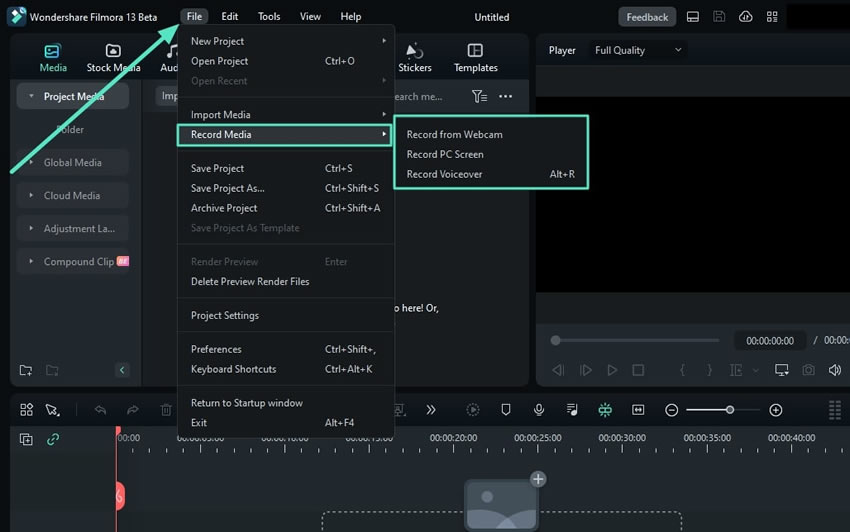Image resolution: width=850 pixels, height=532 pixels.
Task: Click the player timecode field
Action: pos(770,341)
